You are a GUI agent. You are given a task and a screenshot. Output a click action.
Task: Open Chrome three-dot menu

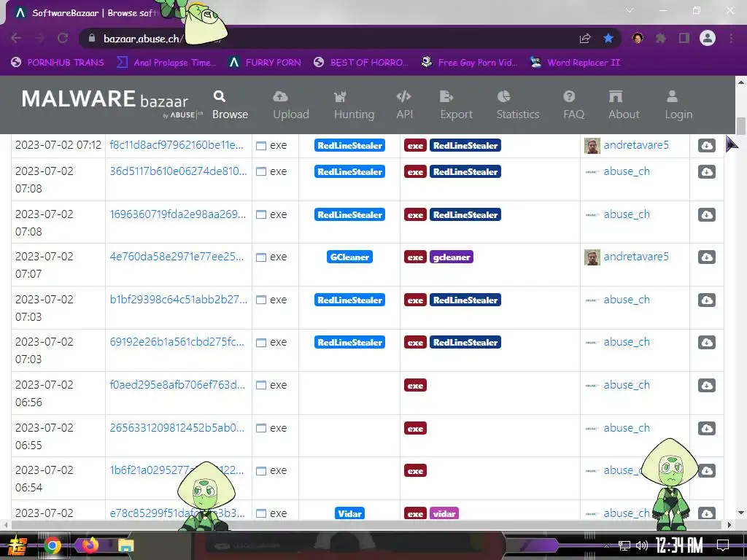click(731, 38)
